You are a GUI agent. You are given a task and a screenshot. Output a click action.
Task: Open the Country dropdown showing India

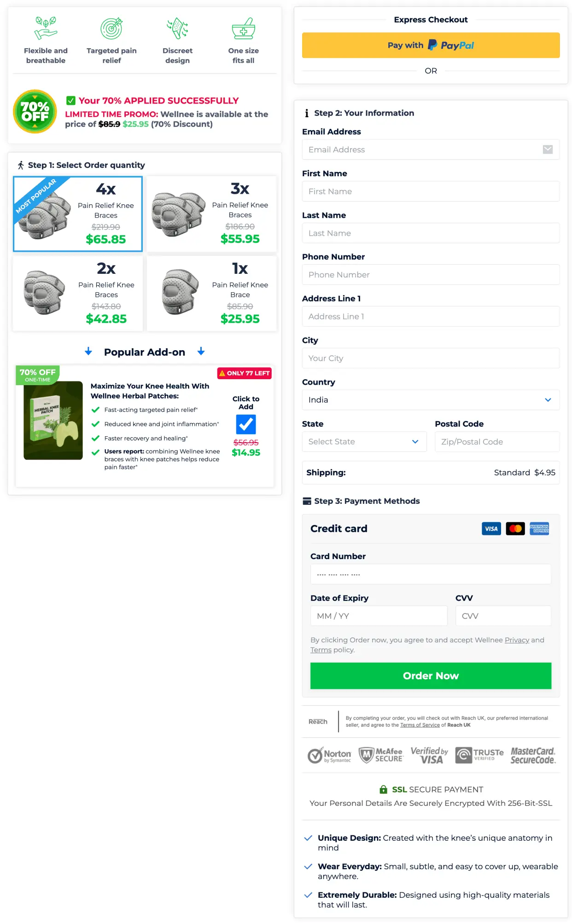click(431, 400)
